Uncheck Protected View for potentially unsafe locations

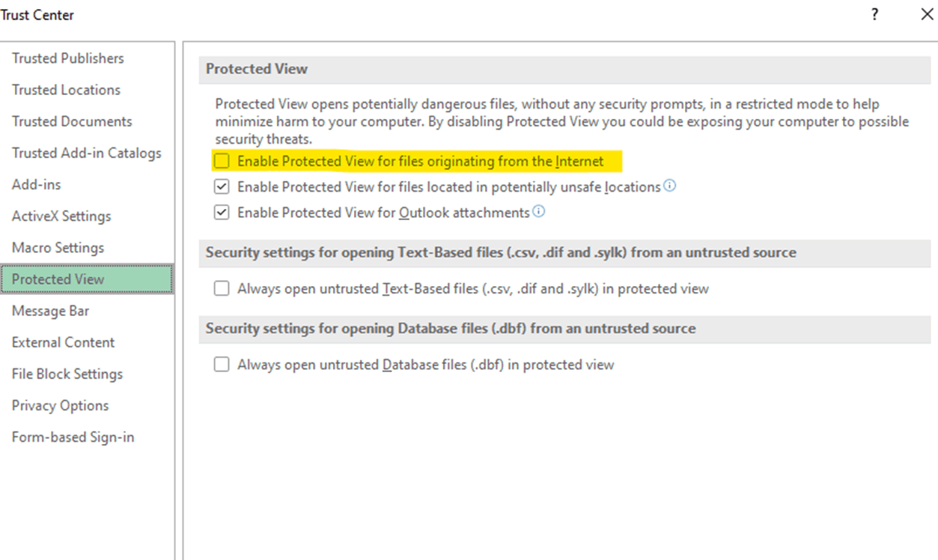(x=222, y=186)
